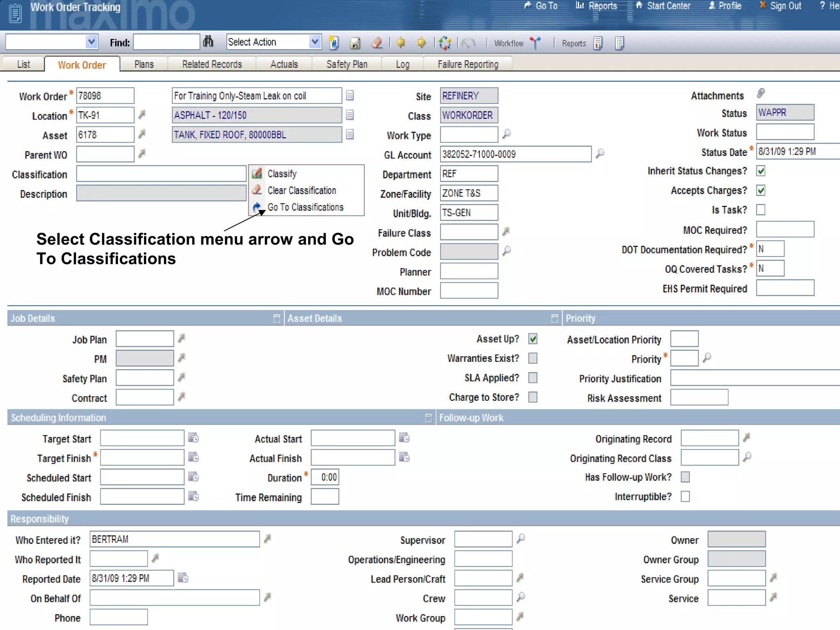
Task: Open the GL Account lookup magnifier
Action: (600, 154)
